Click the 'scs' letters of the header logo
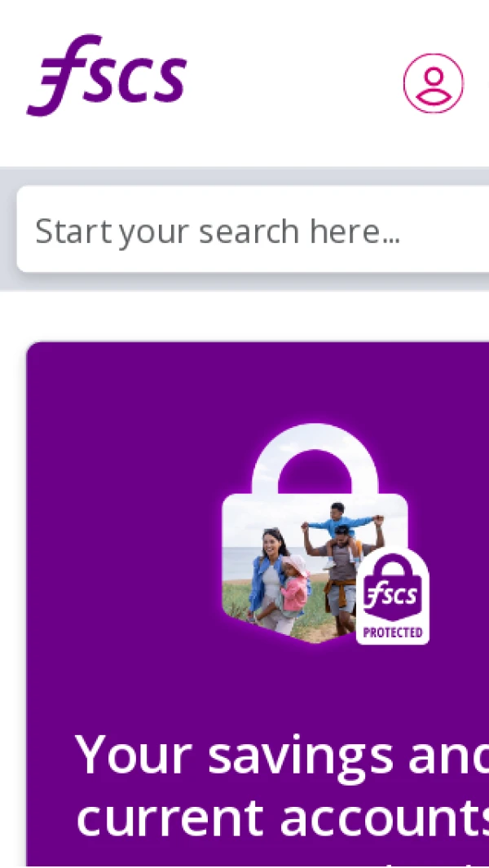 point(143,80)
